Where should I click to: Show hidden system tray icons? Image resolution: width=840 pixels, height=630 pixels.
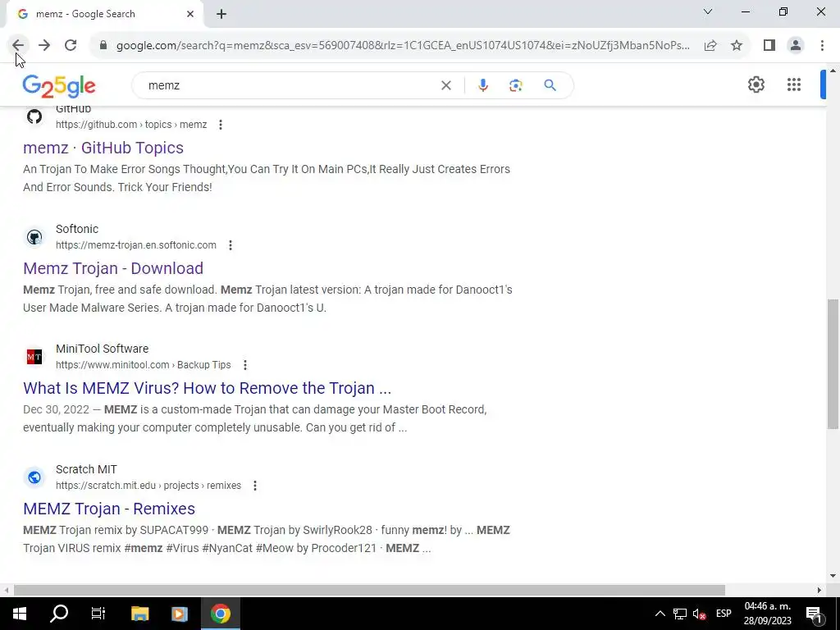(x=660, y=614)
